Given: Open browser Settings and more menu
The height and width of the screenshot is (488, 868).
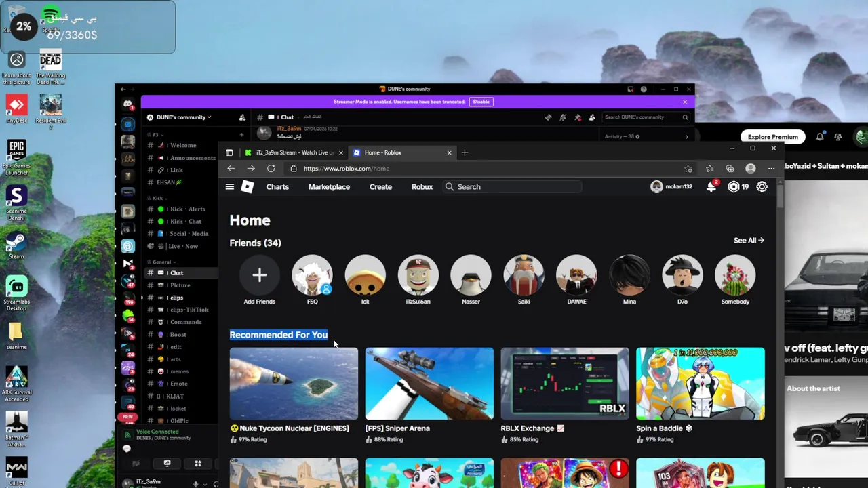Looking at the screenshot, I should coord(771,169).
